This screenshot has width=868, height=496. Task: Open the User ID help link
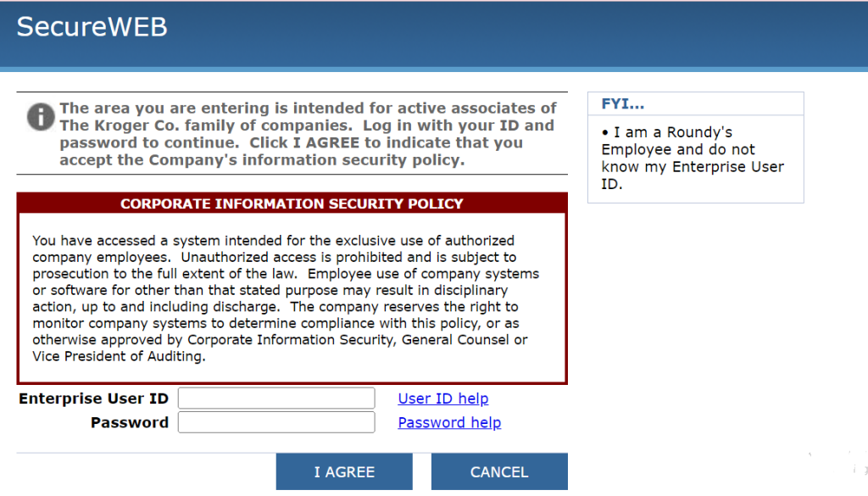tap(443, 398)
